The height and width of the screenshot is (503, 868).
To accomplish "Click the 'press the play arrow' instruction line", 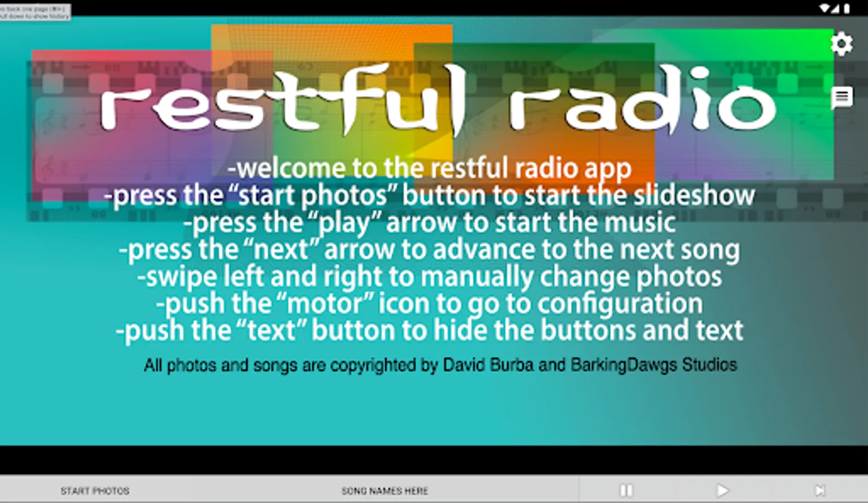I will 430,223.
